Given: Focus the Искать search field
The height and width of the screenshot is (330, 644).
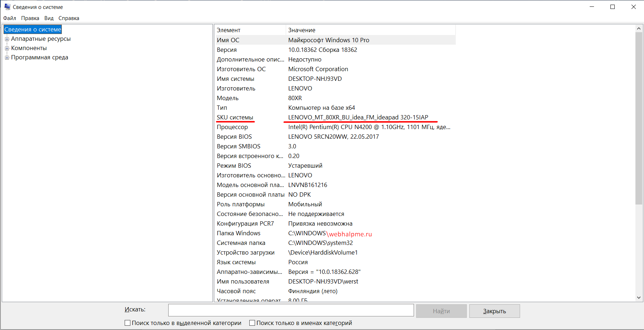Looking at the screenshot, I should pyautogui.click(x=291, y=310).
